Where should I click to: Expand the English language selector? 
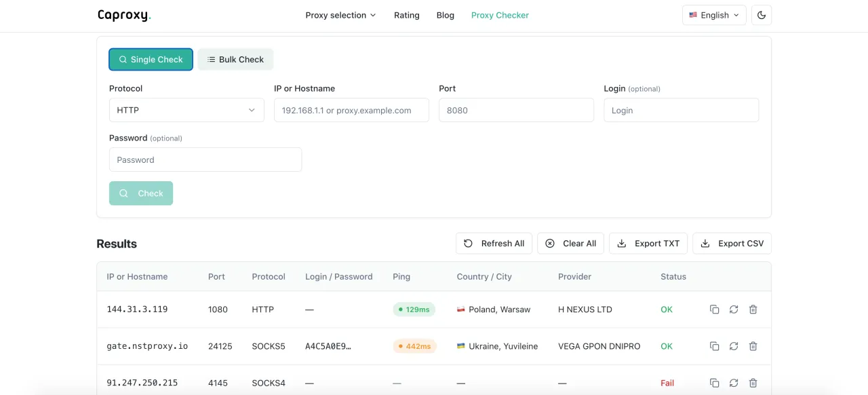click(x=714, y=15)
